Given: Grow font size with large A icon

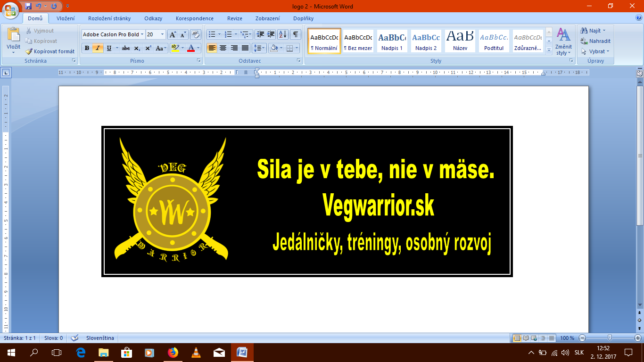Looking at the screenshot, I should (x=173, y=34).
